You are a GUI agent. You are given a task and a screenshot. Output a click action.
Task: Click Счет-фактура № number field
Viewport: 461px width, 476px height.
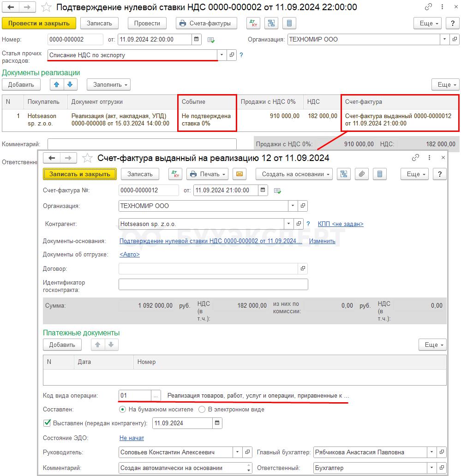149,190
